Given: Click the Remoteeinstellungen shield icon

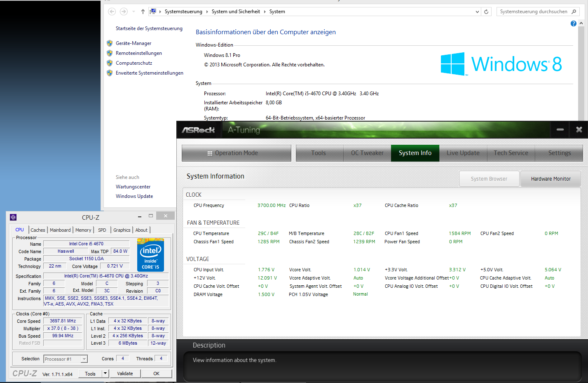Looking at the screenshot, I should (110, 53).
